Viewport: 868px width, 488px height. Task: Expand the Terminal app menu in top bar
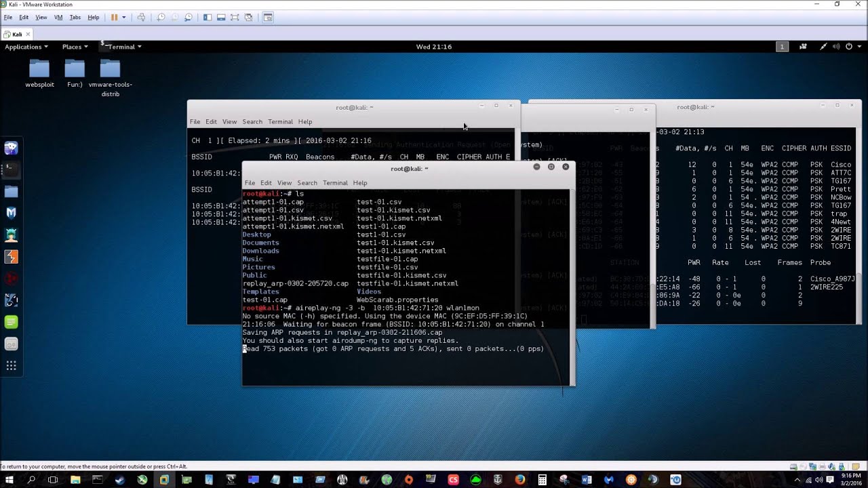coord(121,47)
